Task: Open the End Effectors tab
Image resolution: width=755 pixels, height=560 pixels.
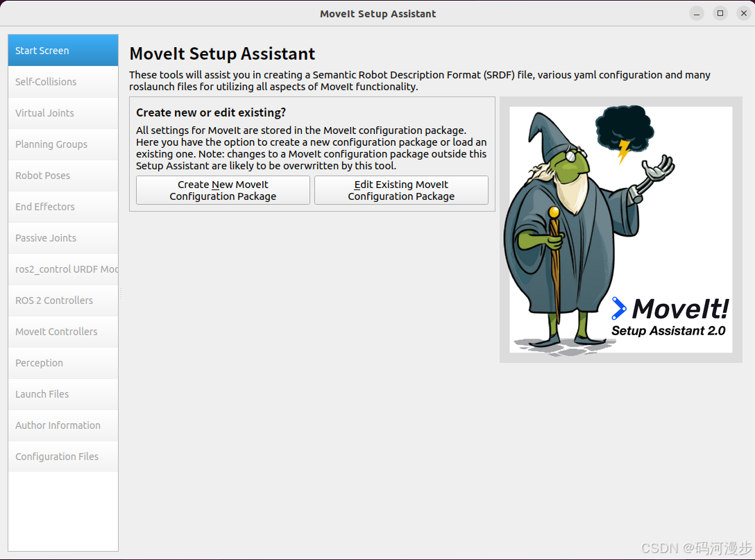Action: click(63, 207)
